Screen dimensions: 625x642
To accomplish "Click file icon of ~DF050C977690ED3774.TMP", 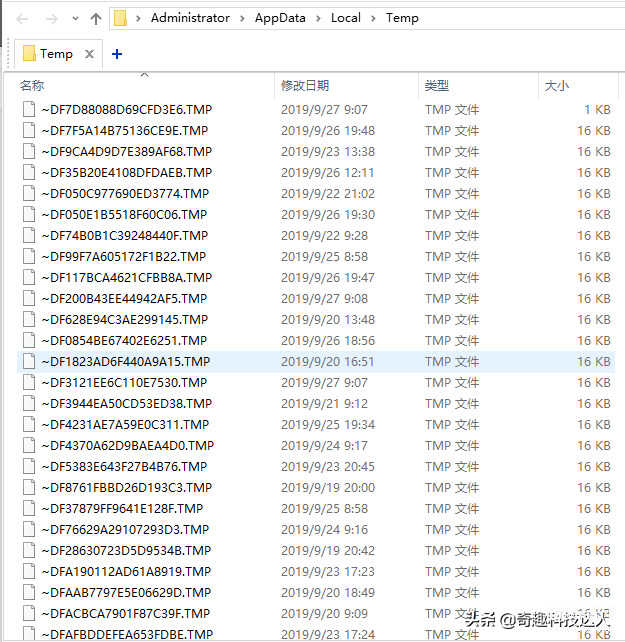I will (x=29, y=193).
